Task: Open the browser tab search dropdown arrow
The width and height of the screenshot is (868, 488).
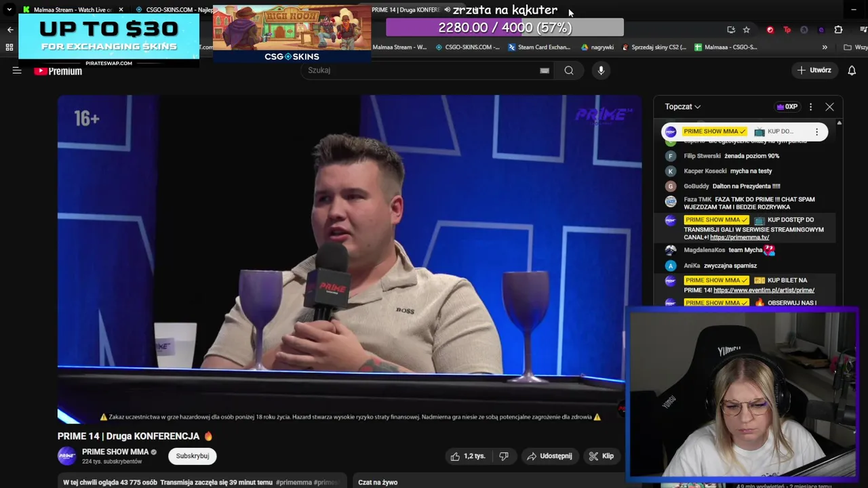Action: point(9,9)
